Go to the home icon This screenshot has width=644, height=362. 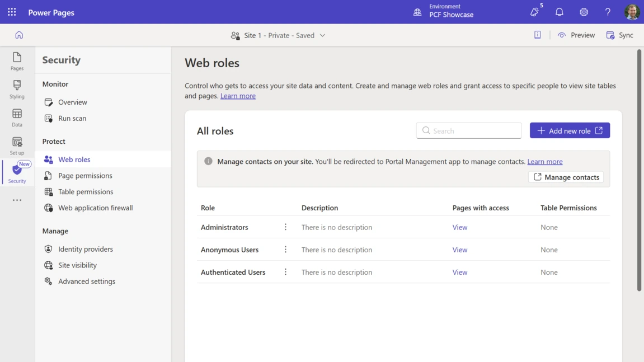coord(19,35)
